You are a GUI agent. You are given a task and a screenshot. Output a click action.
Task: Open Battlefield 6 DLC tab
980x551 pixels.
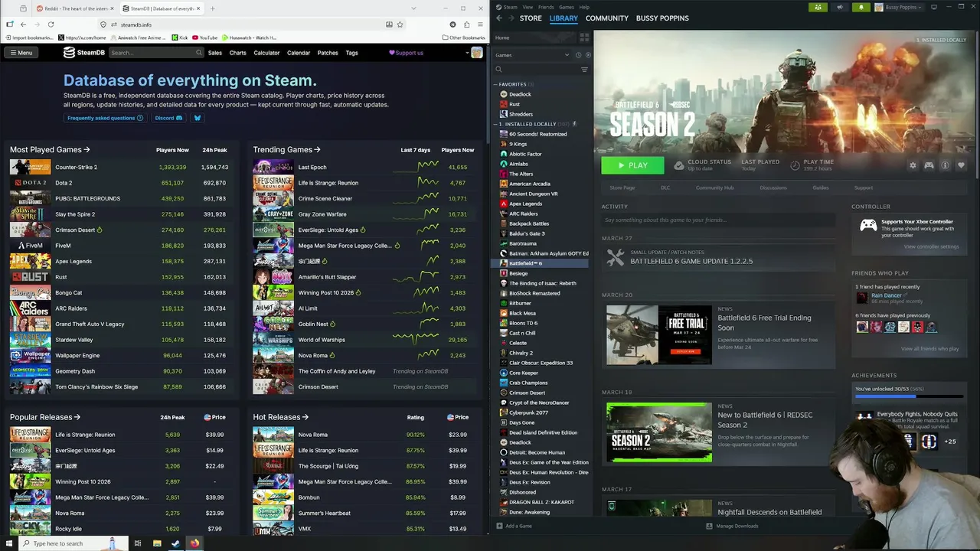click(665, 187)
